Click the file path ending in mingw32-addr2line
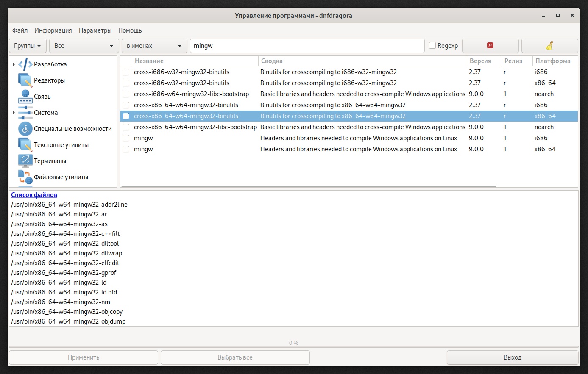 pyautogui.click(x=69, y=205)
